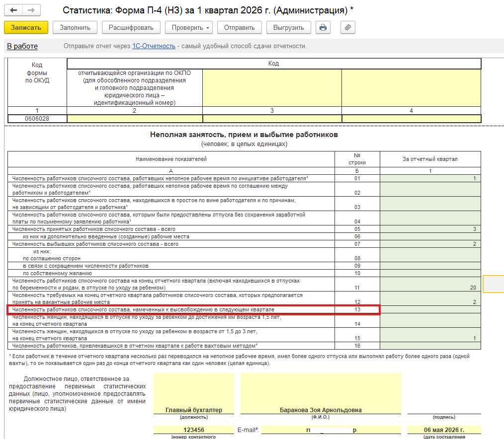Select the value cell of row 06
Viewport: 504px width, 439px height.
(x=430, y=236)
